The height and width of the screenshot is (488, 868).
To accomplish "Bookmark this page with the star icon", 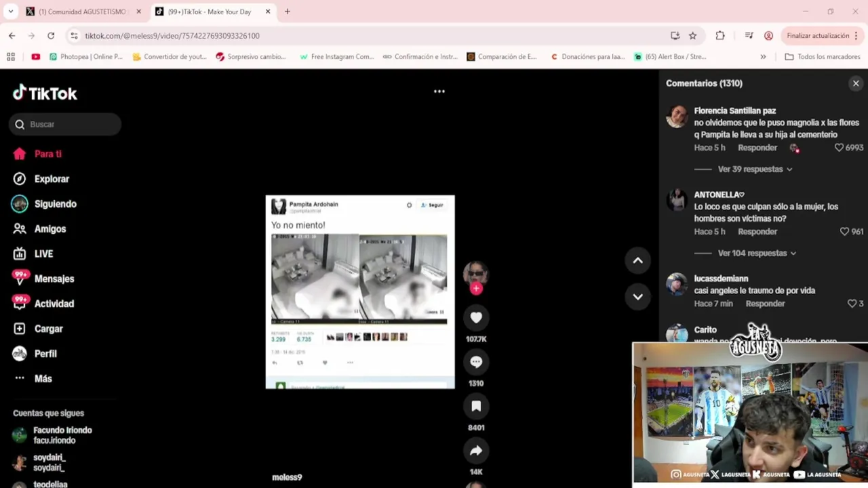I will click(692, 36).
